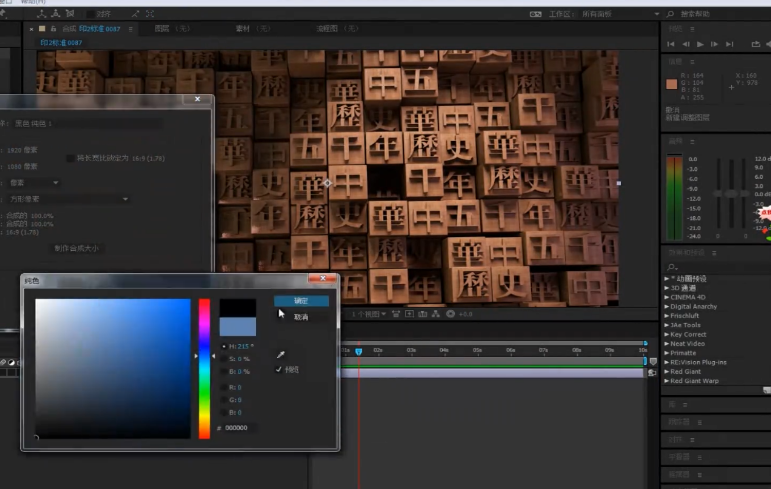771x489 pixels.
Task: Confirm color with the 确定 button
Action: tap(301, 301)
